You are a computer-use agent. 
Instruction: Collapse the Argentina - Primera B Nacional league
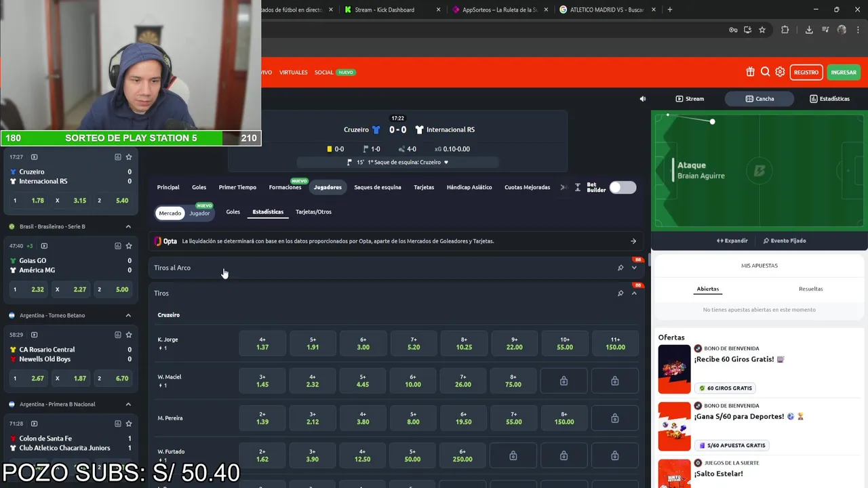(x=128, y=404)
